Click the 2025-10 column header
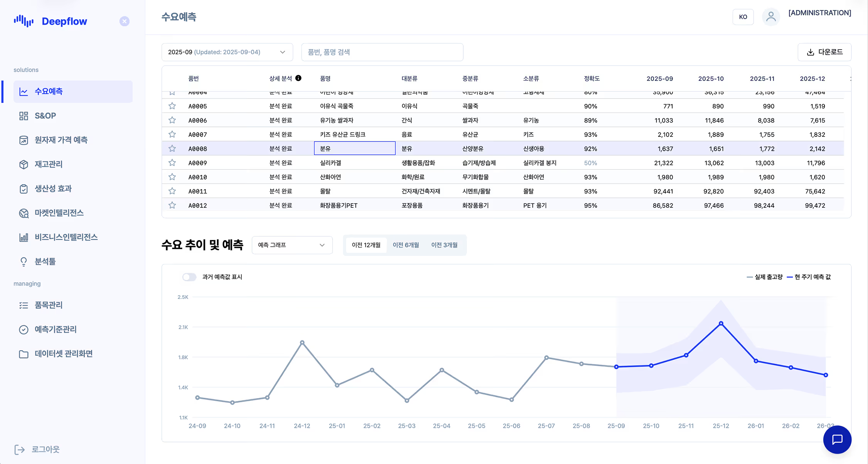 click(x=711, y=78)
